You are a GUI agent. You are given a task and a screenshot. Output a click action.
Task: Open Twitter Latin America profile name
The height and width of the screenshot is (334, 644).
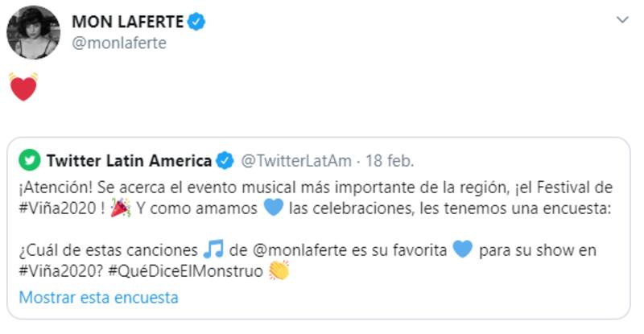pyautogui.click(x=129, y=159)
